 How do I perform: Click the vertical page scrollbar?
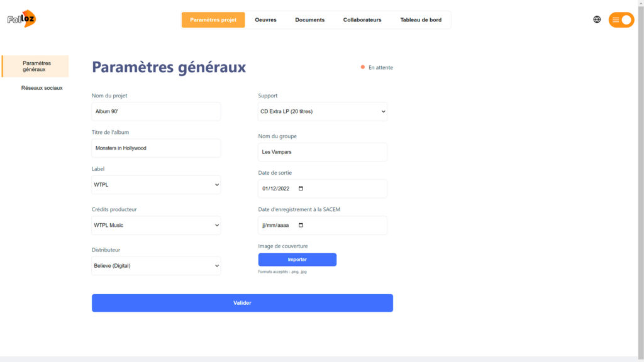click(641, 181)
